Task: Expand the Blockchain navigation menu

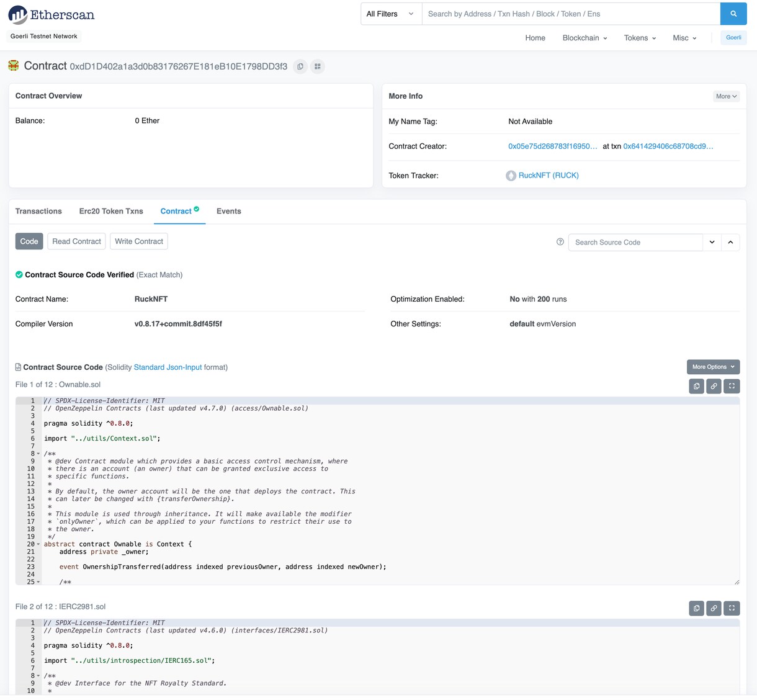Action: click(x=585, y=38)
